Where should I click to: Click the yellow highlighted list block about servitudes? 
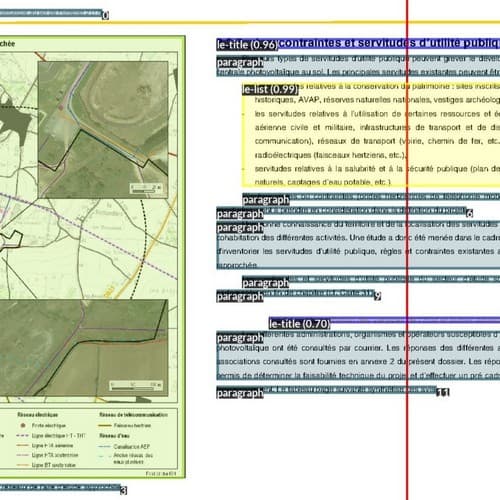tap(371, 134)
